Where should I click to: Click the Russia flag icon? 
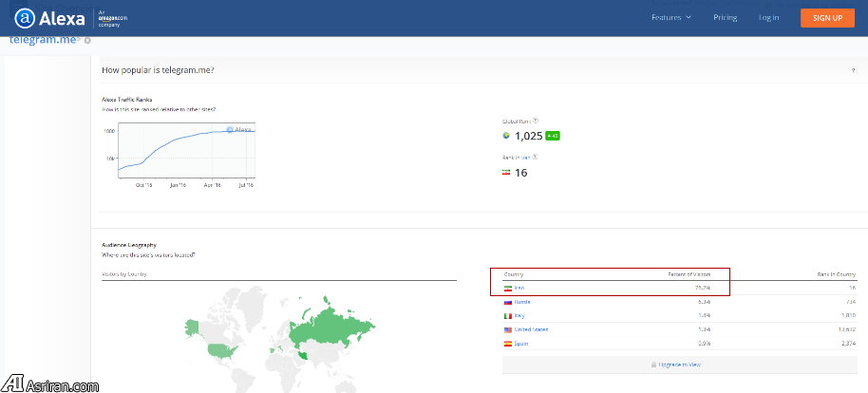click(507, 301)
